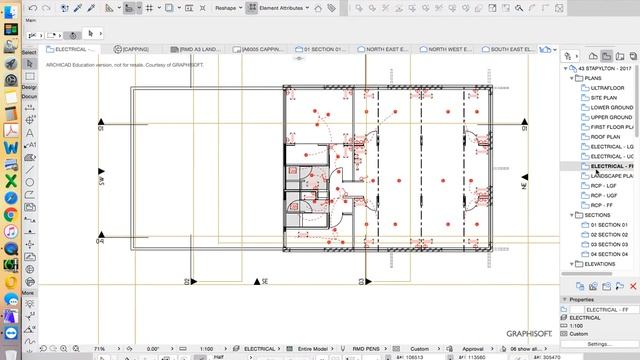
Task: Select the Line tool in toolbox
Action: 29,170
